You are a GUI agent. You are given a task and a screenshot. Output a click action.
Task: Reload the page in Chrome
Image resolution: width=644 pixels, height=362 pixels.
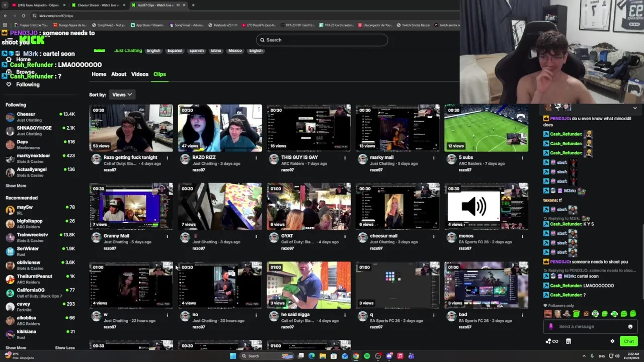[23, 16]
